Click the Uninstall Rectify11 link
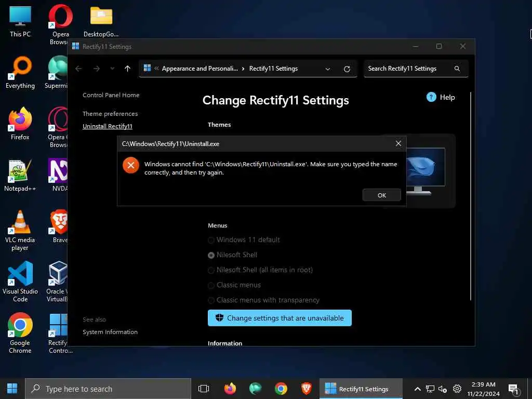The width and height of the screenshot is (532, 399). pyautogui.click(x=108, y=126)
